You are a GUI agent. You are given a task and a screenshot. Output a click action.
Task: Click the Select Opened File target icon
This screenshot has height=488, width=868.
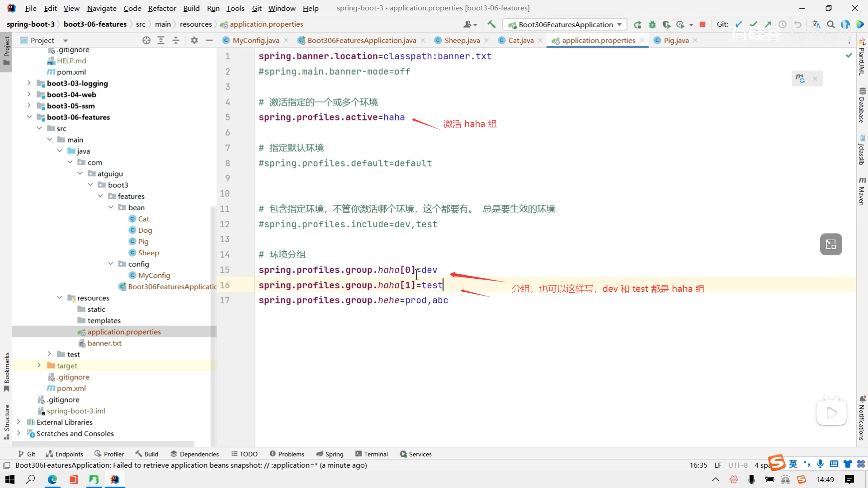[146, 40]
